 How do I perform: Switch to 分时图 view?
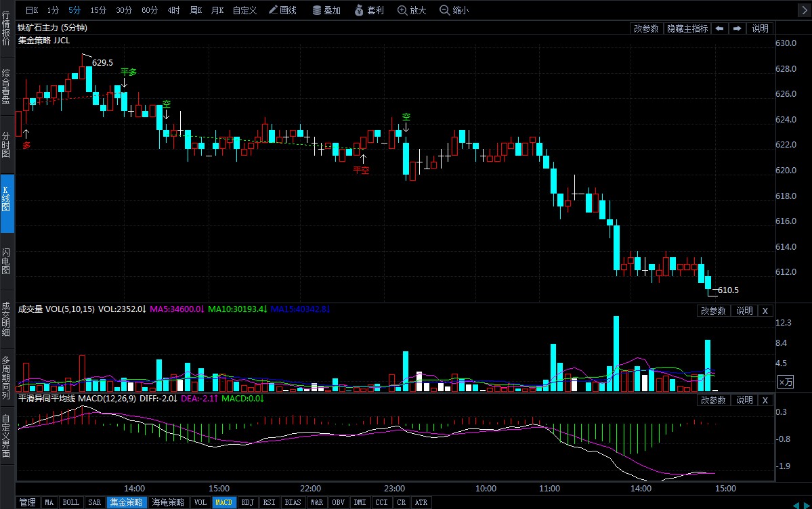(x=6, y=144)
